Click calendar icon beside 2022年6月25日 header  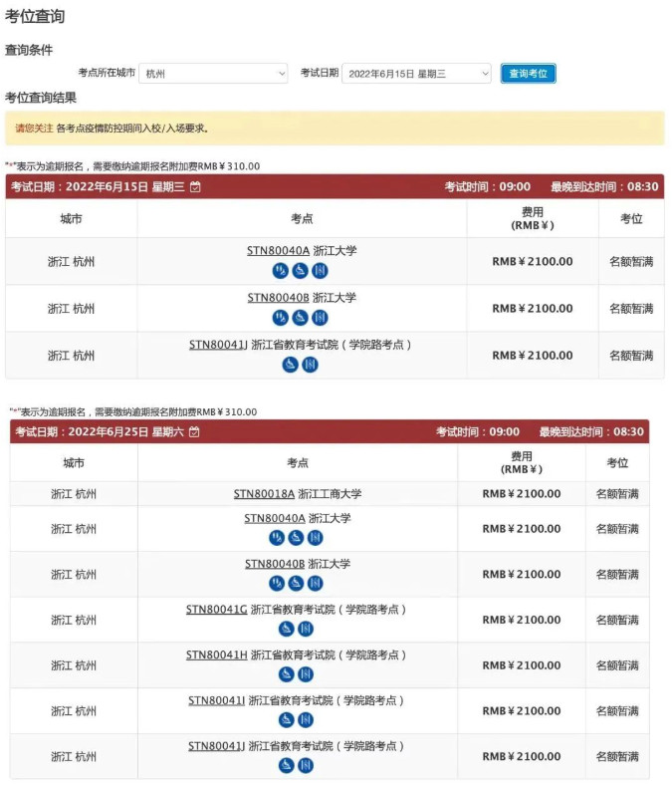[195, 431]
